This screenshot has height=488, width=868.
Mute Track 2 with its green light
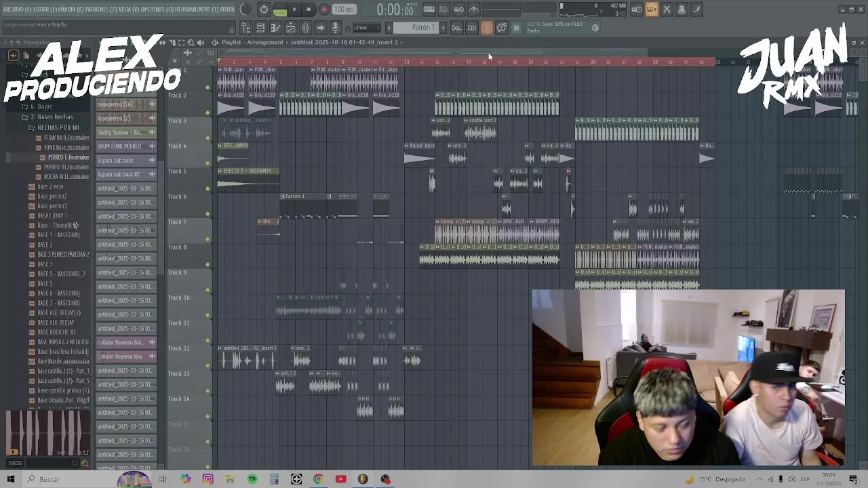pyautogui.click(x=208, y=113)
